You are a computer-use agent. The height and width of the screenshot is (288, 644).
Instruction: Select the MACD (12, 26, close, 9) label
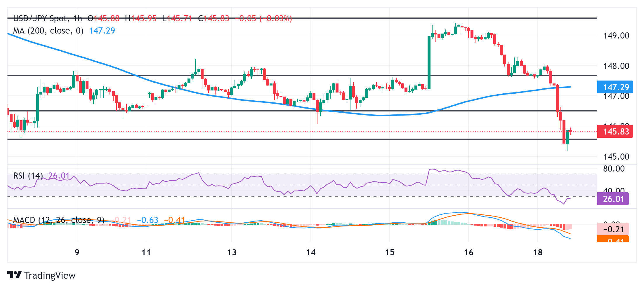pos(59,220)
